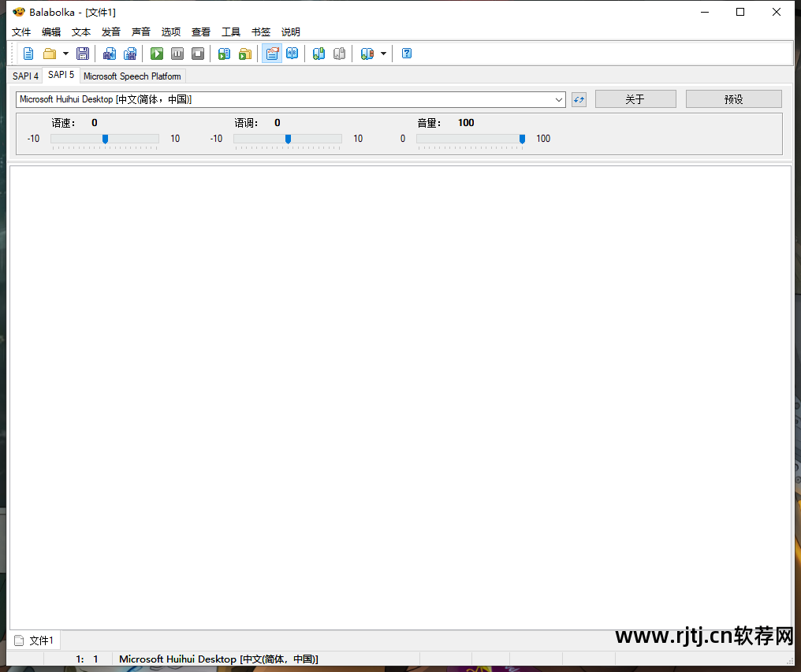Save the document with the floppy disk icon

(x=82, y=54)
